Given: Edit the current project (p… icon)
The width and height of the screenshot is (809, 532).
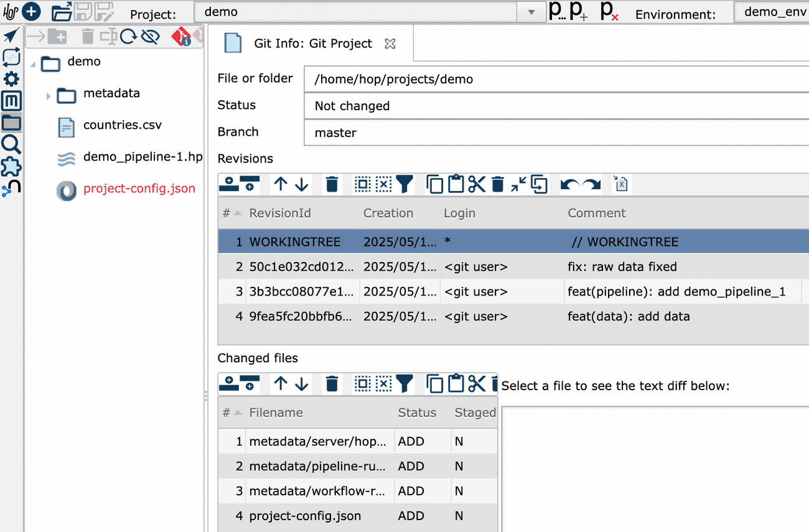Looking at the screenshot, I should click(x=556, y=11).
